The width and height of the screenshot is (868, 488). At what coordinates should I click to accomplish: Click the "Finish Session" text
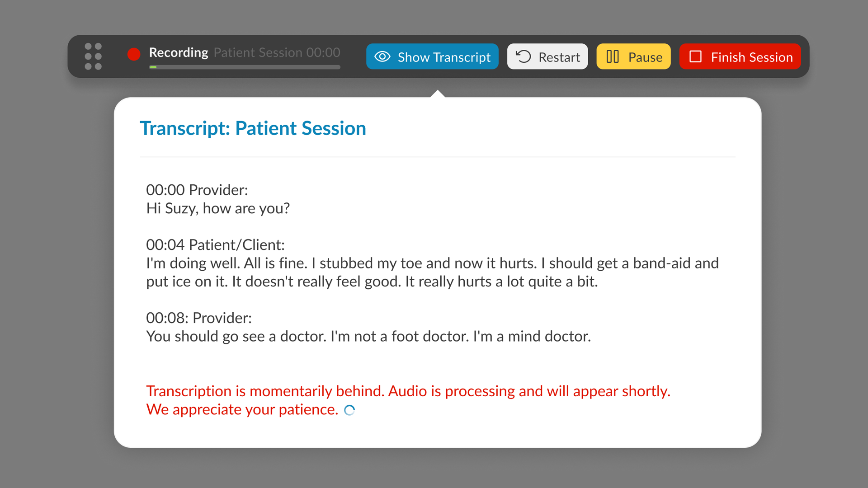tap(752, 57)
